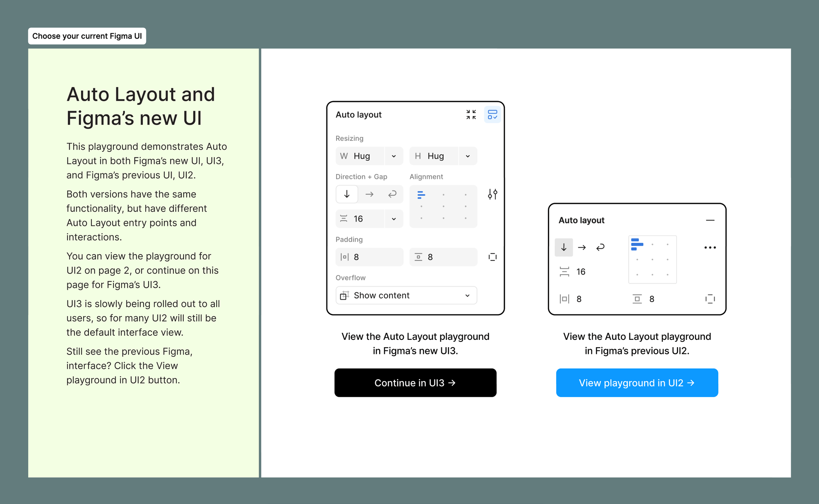Toggle the vertical padding field showing 8

click(x=446, y=257)
